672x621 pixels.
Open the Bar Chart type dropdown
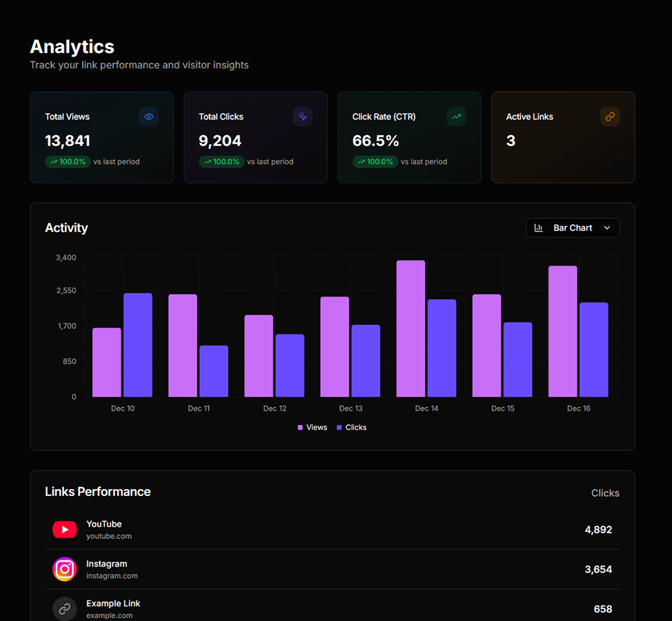[572, 228]
